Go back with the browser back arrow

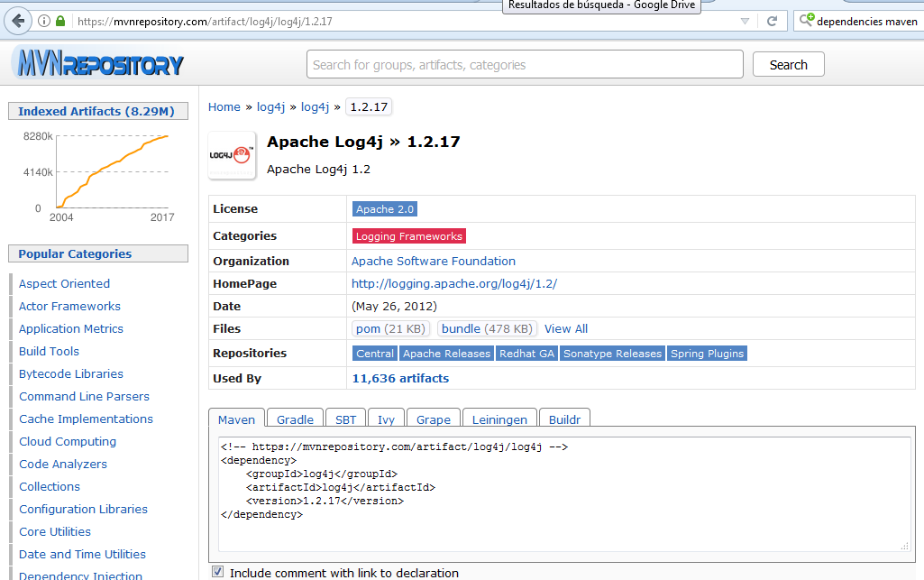[18, 22]
